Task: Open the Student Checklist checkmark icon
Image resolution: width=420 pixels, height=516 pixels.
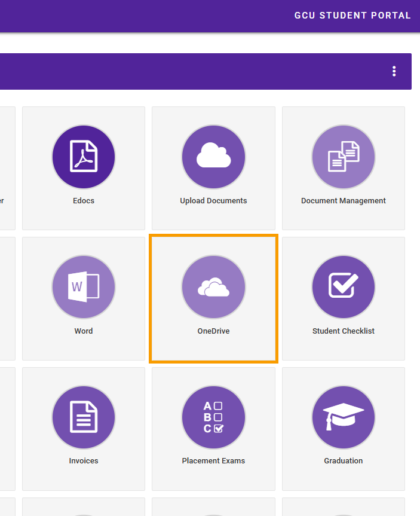Action: [344, 287]
